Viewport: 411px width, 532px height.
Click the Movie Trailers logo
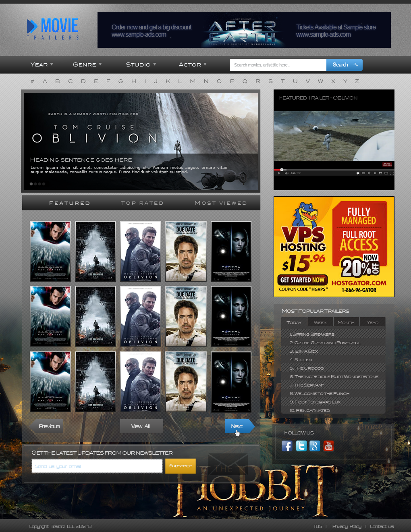coord(53,29)
